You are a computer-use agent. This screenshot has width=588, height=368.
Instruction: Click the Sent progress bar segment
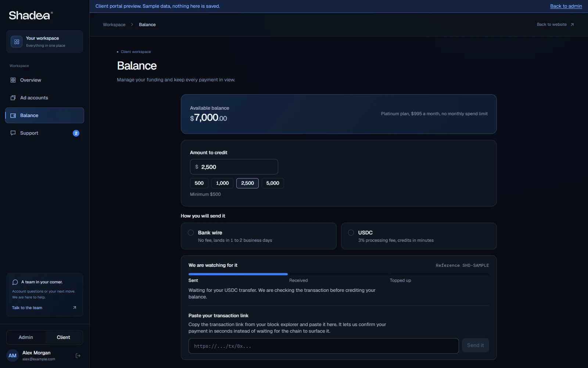238,274
